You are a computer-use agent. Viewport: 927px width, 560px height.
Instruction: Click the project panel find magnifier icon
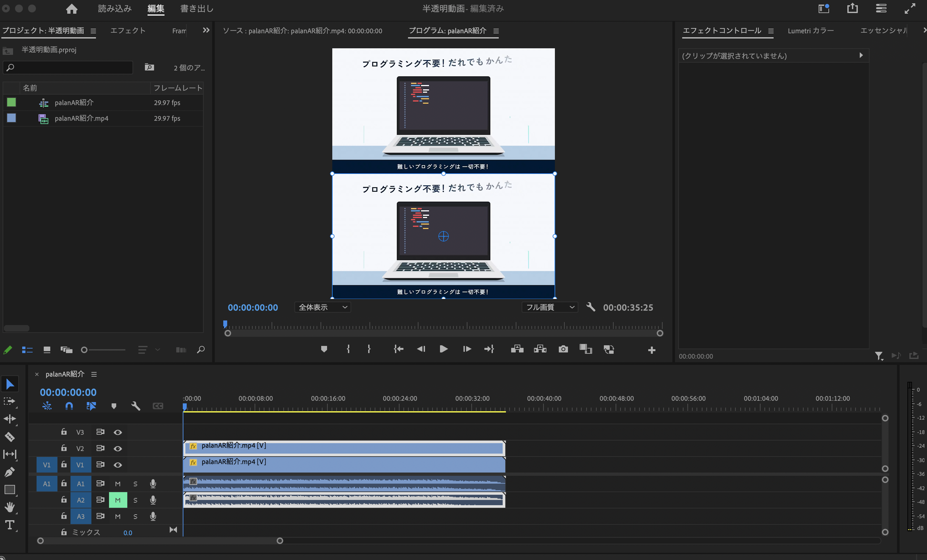[x=201, y=350]
